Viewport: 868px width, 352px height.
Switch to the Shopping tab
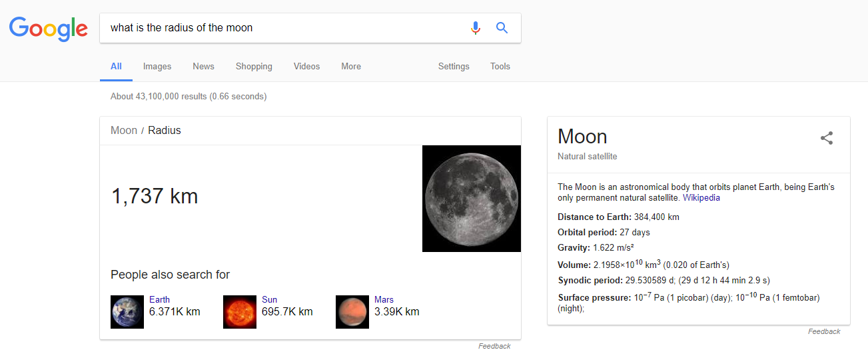pos(254,66)
